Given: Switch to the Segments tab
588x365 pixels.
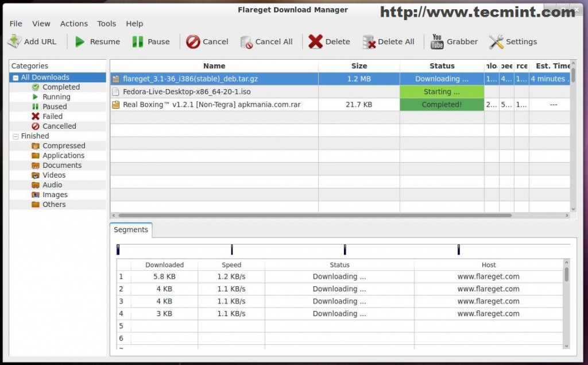Looking at the screenshot, I should tap(131, 229).
